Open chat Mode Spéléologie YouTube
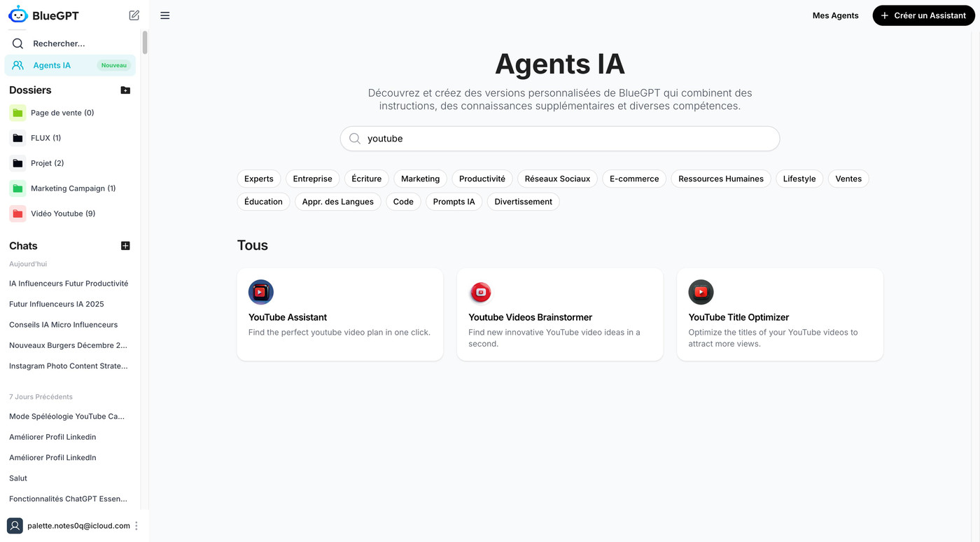The width and height of the screenshot is (980, 542). [x=67, y=417]
